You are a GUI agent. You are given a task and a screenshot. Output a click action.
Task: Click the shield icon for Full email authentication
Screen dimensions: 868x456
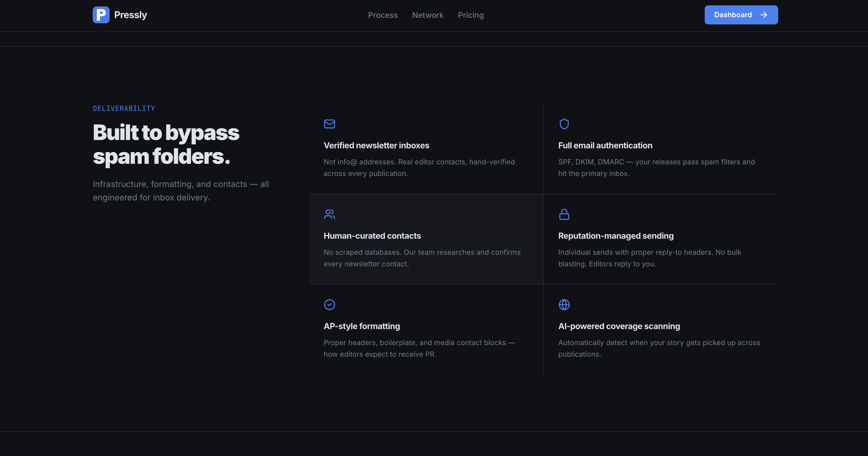pos(564,124)
